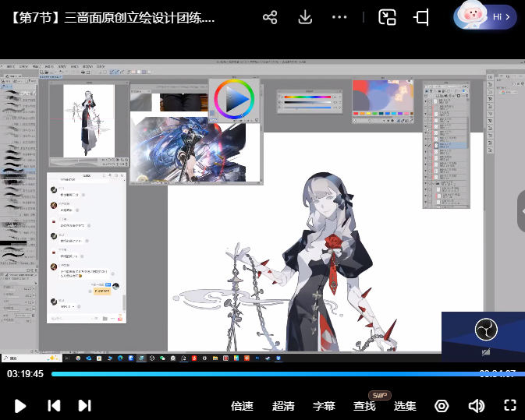Open the 查找 search feature
Screen dimensions: 525x420
click(364, 406)
